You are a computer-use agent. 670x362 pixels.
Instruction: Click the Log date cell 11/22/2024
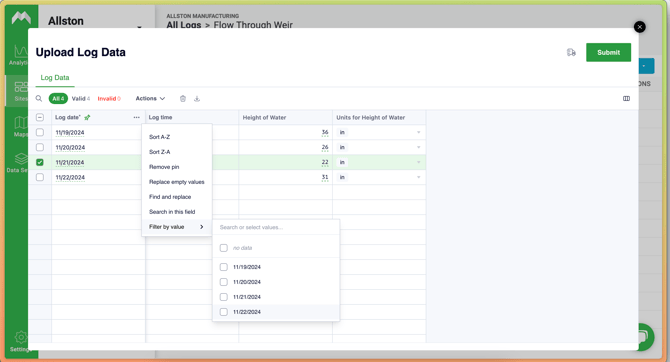coord(98,177)
